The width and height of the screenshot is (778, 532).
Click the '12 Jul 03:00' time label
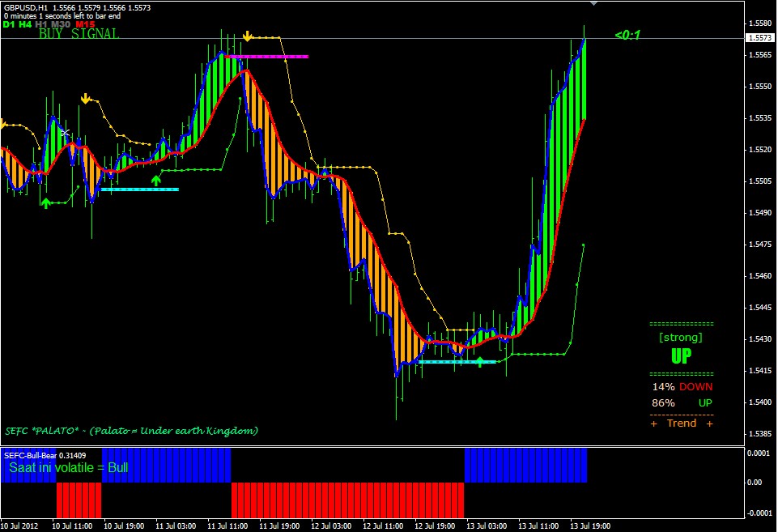click(x=331, y=526)
